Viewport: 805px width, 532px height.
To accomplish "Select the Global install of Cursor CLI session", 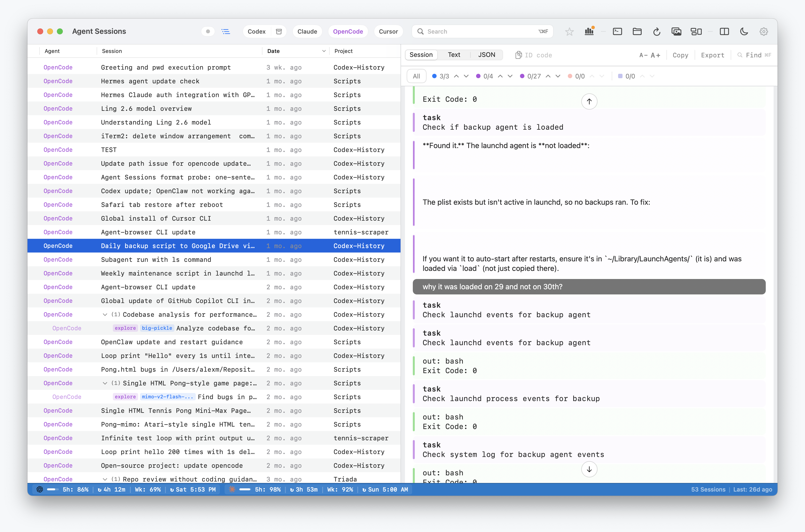I will pos(214,218).
